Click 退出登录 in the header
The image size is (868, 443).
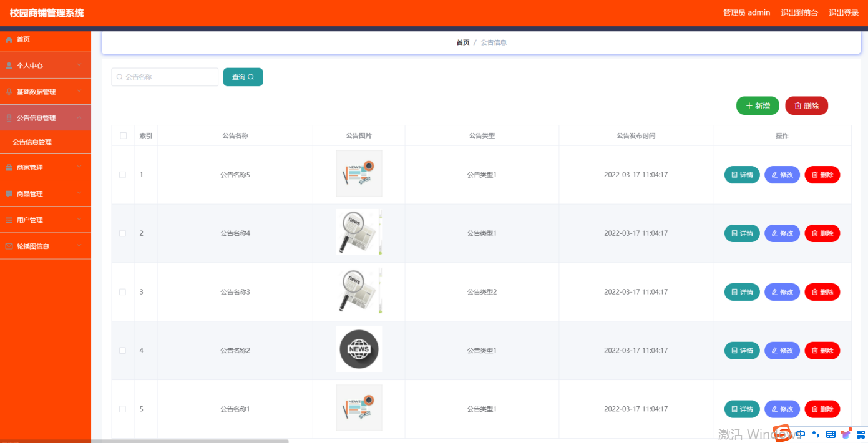(844, 13)
